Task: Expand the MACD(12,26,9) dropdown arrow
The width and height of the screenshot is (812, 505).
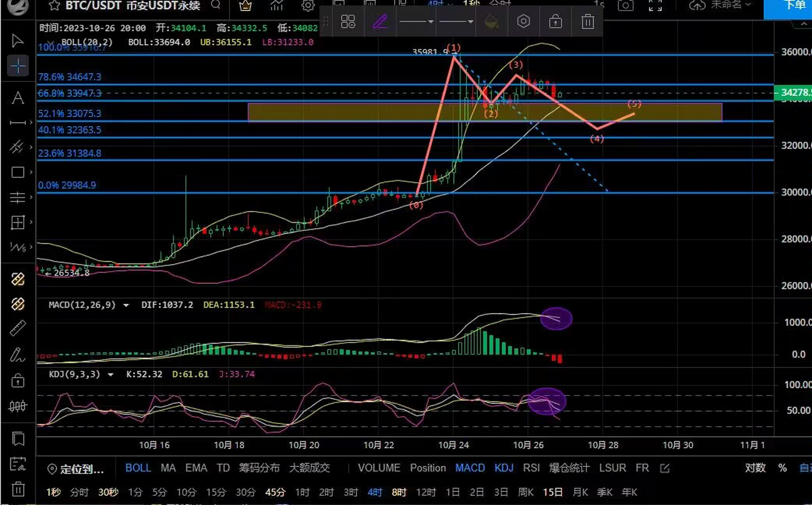Action: click(x=126, y=305)
